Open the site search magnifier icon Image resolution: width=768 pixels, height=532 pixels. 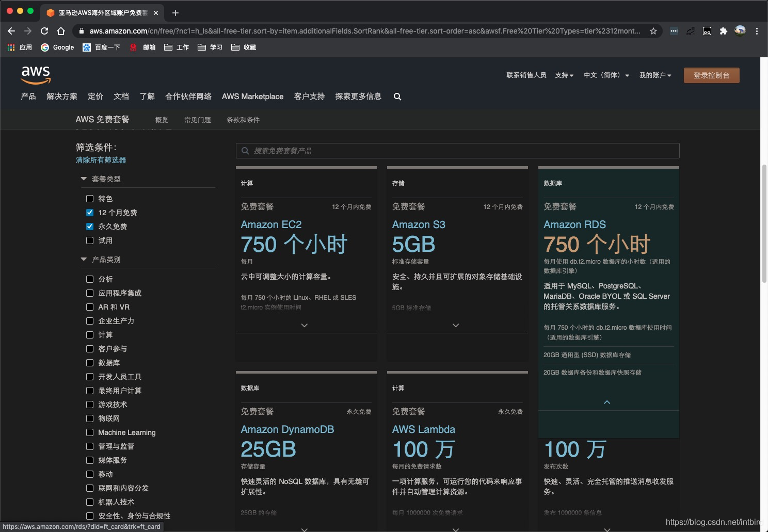point(397,96)
